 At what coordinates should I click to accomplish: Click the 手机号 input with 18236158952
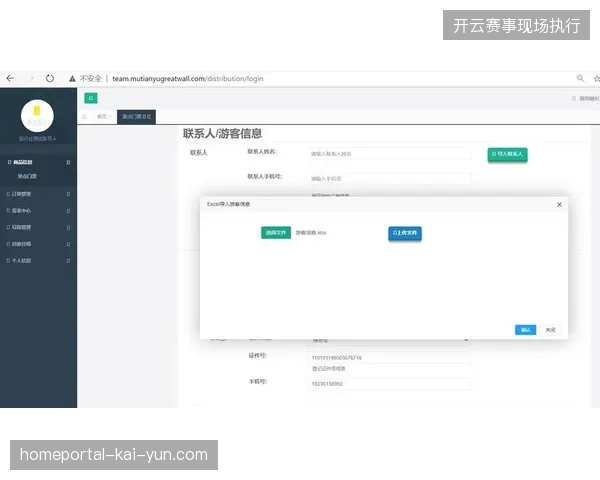coord(389,384)
